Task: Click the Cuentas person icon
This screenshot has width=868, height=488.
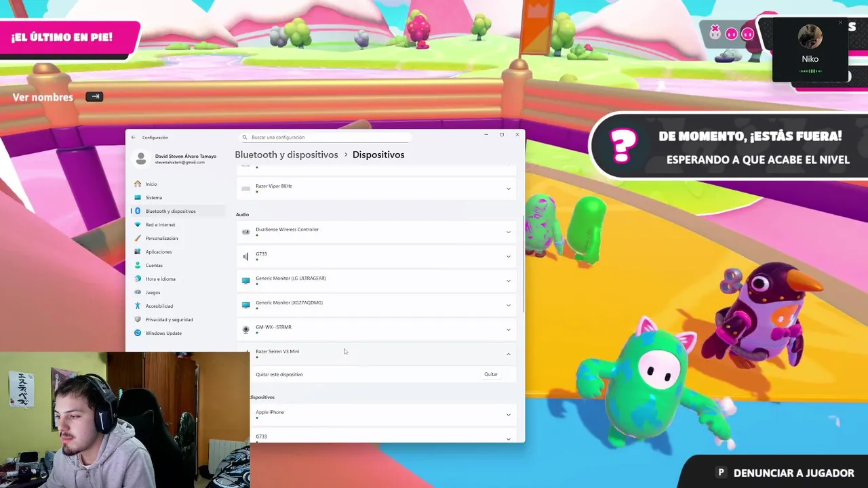Action: point(138,265)
